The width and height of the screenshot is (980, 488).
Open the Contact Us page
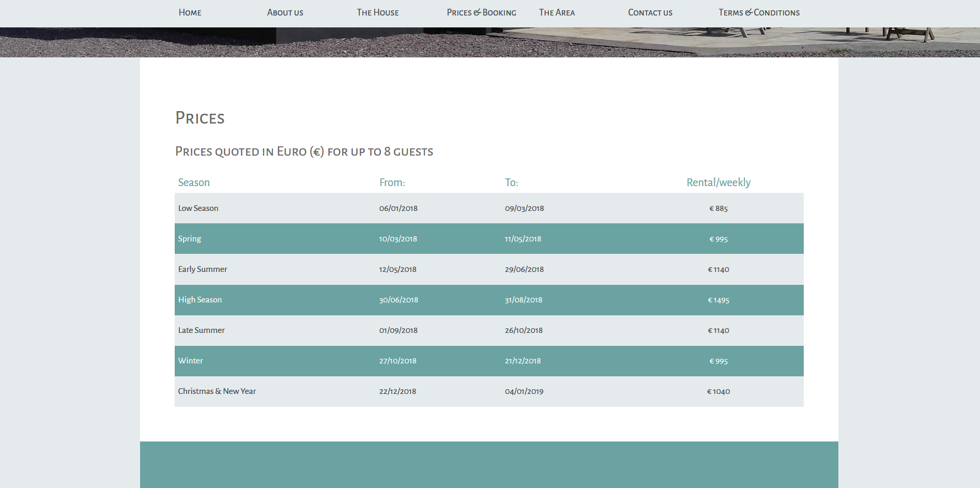650,12
